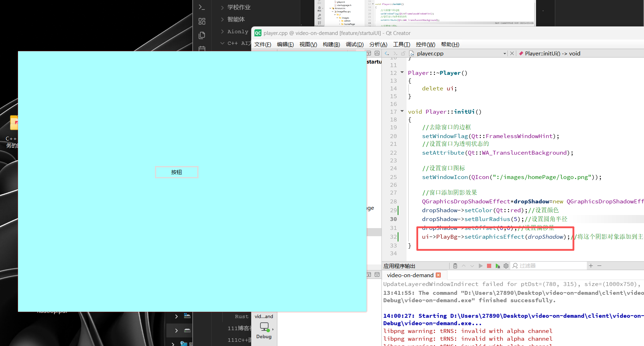Click the file lock writable icon
Viewport: 644px width, 346px height.
click(403, 53)
